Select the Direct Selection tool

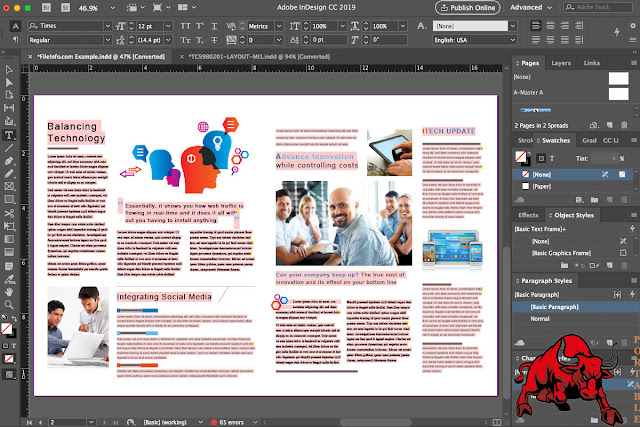(x=9, y=82)
